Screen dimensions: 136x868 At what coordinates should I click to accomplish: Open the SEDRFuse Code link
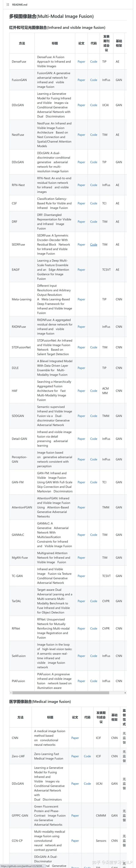coord(94,245)
